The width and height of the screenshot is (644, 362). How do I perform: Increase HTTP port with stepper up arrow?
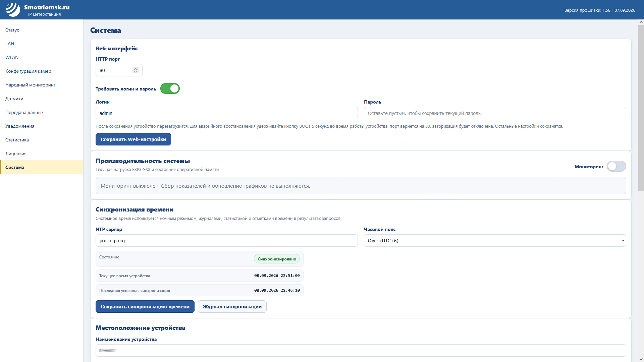(x=136, y=69)
